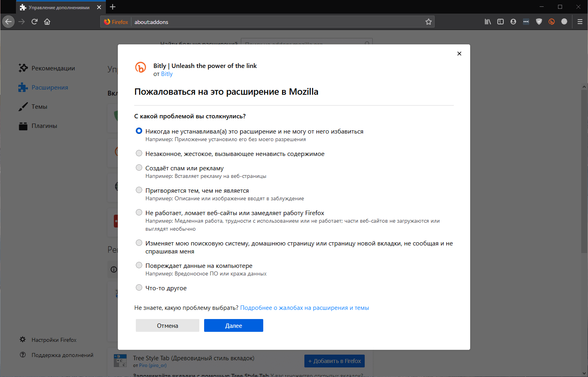This screenshot has width=588, height=377.
Task: Select Темы in the sidebar
Action: [40, 106]
